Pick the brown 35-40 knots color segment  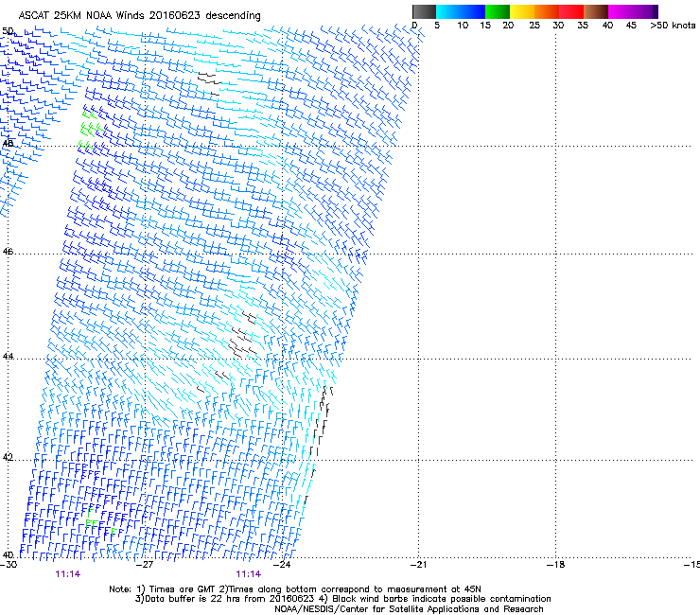(x=596, y=11)
